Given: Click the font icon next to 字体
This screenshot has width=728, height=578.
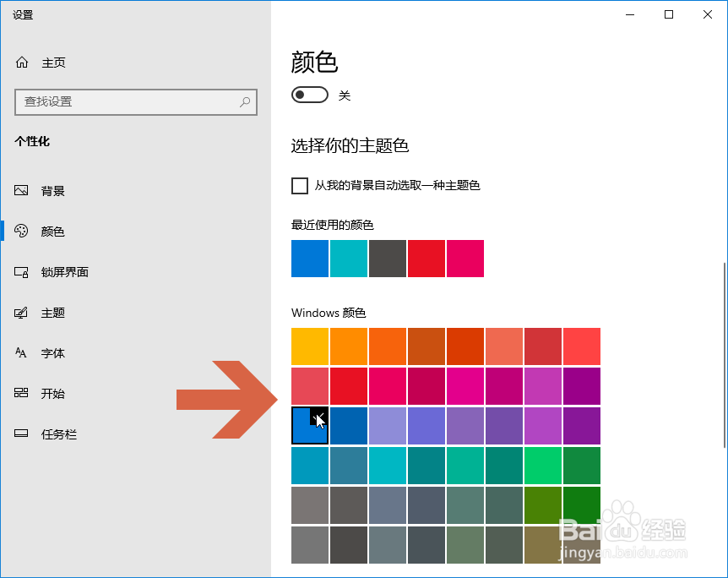Looking at the screenshot, I should pyautogui.click(x=21, y=352).
